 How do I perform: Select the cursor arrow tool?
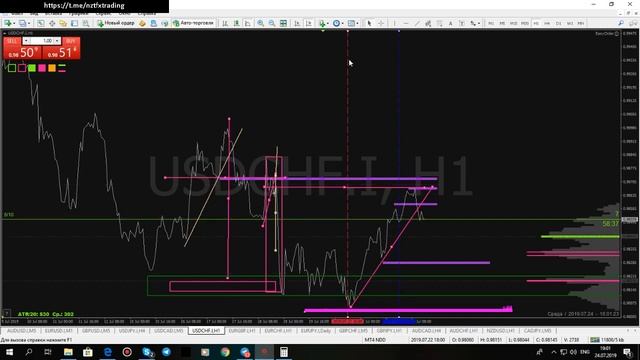[369, 23]
